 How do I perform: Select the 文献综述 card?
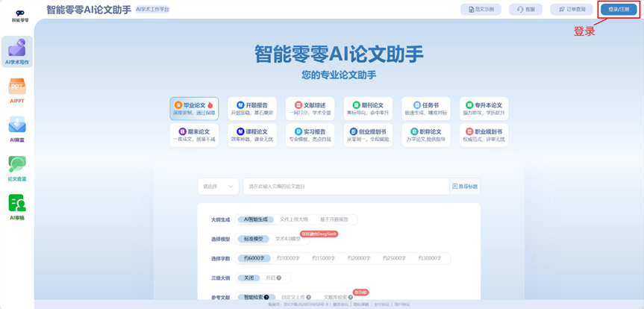click(310, 108)
